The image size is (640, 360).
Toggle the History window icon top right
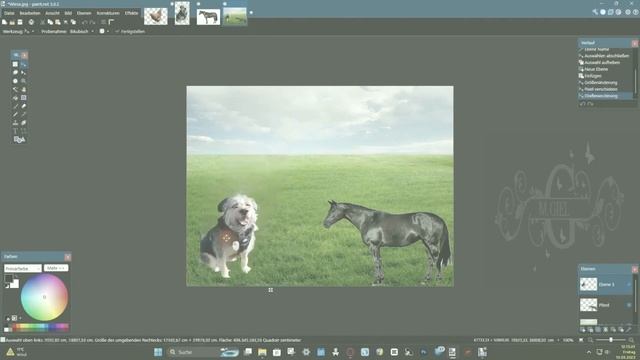pos(603,12)
